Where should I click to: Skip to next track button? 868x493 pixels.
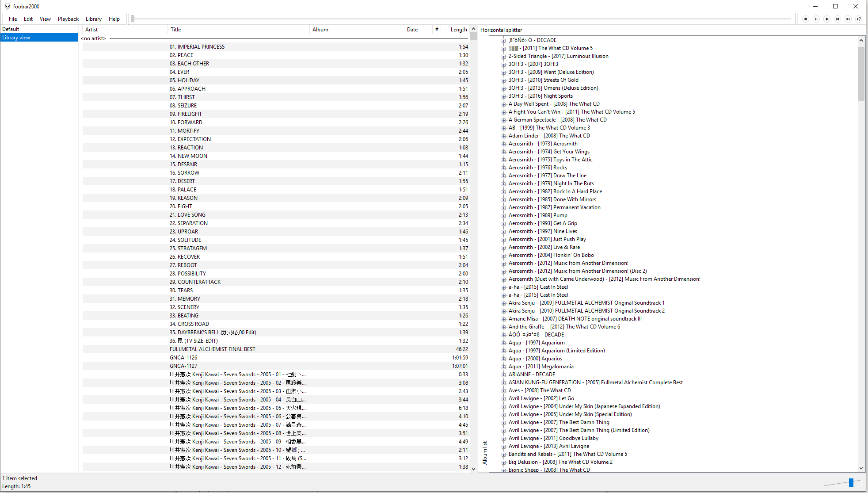coord(848,19)
